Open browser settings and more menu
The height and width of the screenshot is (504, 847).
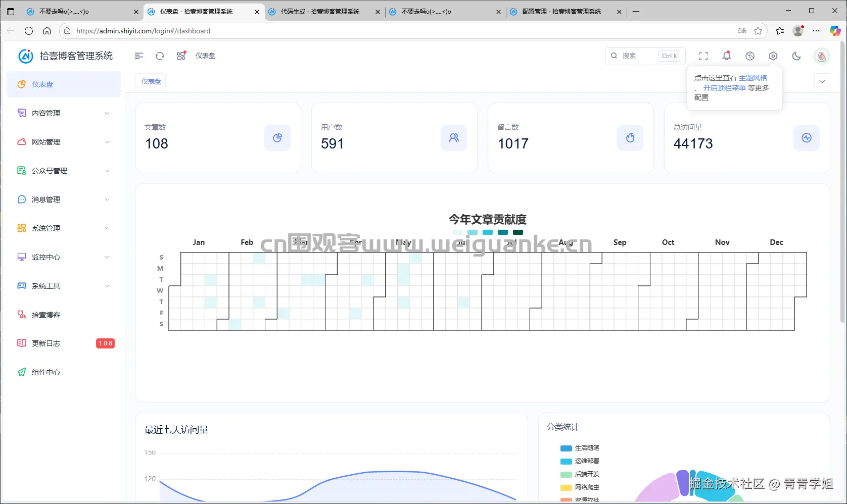pyautogui.click(x=816, y=31)
